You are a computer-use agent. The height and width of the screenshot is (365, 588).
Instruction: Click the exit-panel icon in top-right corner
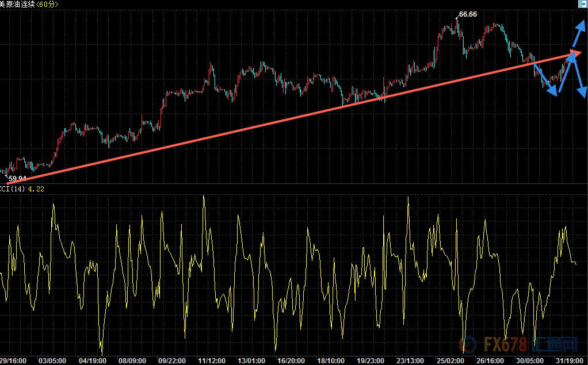(x=582, y=4)
